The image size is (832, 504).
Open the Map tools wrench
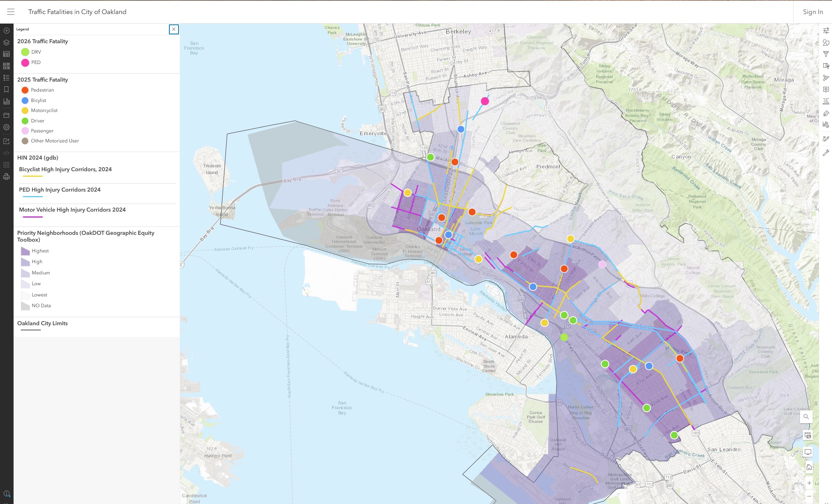(826, 153)
